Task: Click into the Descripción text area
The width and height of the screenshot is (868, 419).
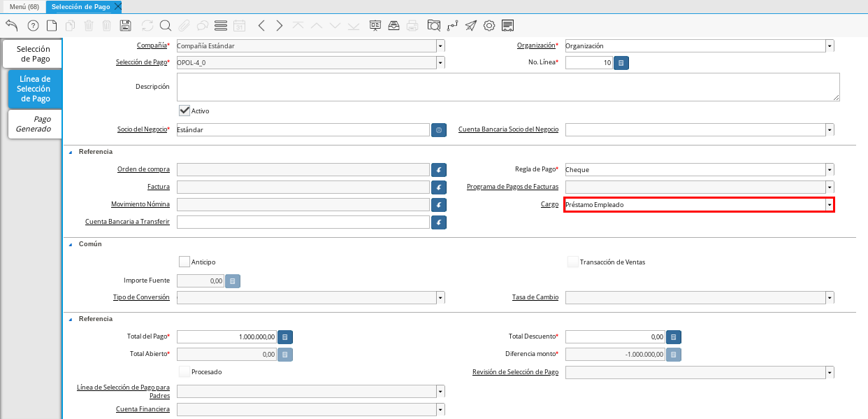Action: pos(507,87)
